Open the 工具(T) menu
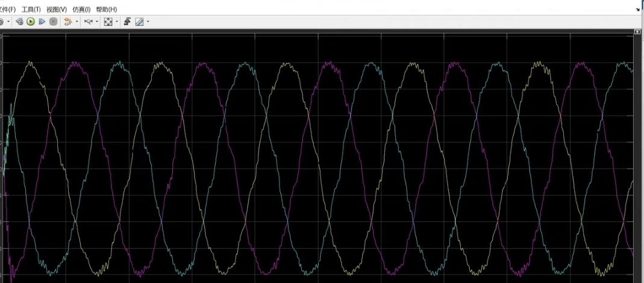The width and height of the screenshot is (644, 283). click(31, 10)
